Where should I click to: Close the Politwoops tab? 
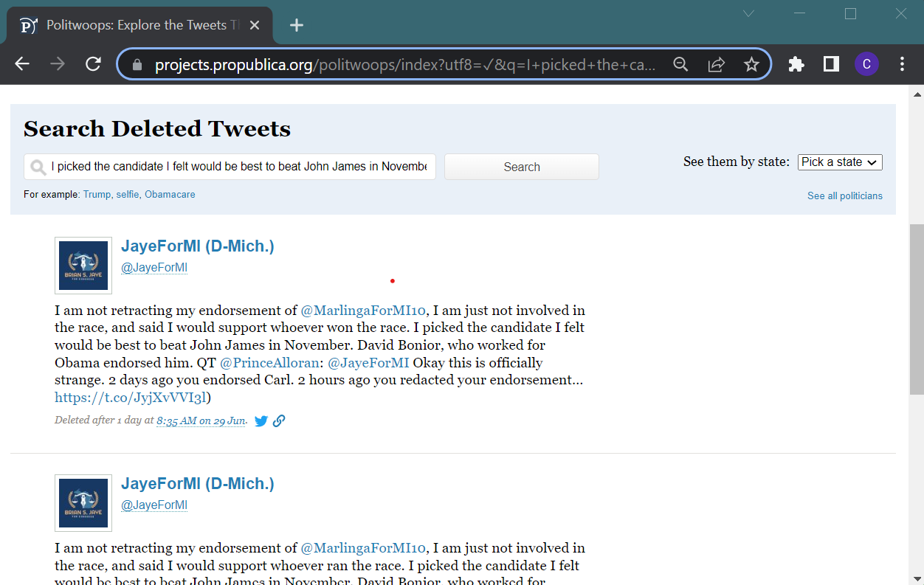point(255,25)
